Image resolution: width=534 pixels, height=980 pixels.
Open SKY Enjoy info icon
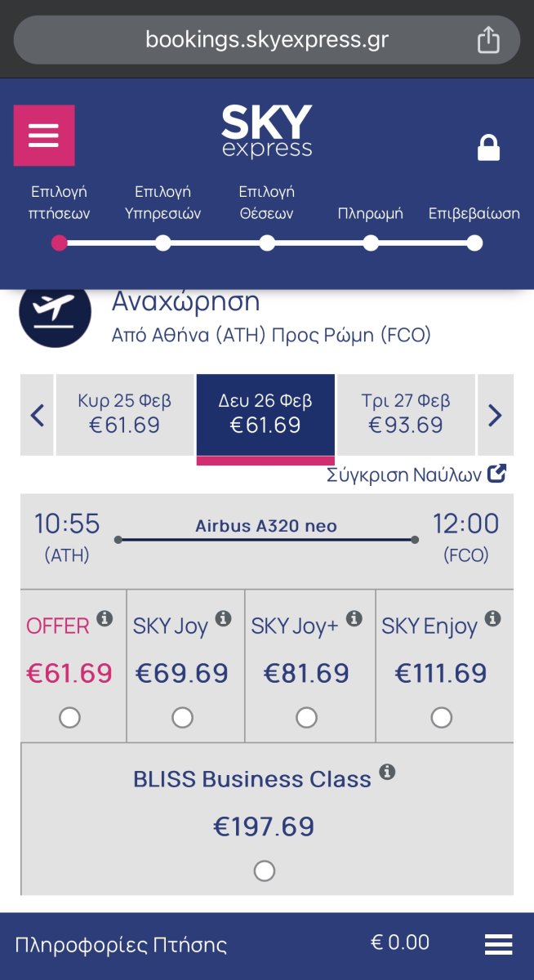[493, 618]
